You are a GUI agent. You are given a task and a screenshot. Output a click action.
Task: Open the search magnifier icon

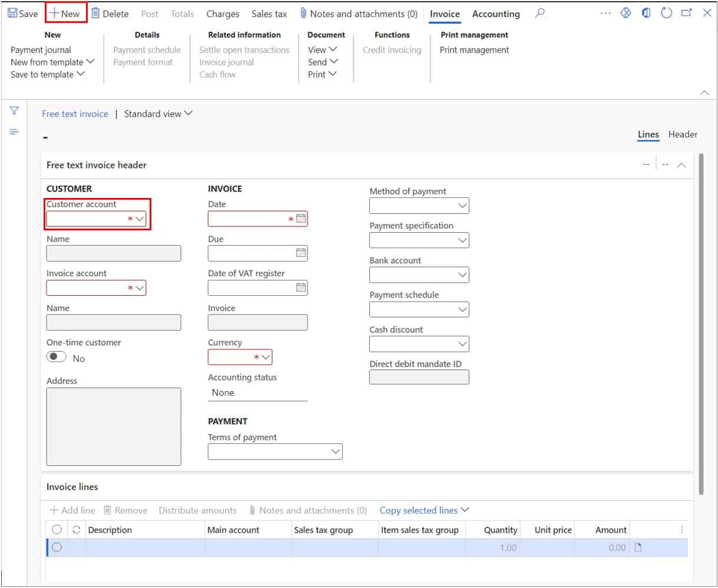539,13
